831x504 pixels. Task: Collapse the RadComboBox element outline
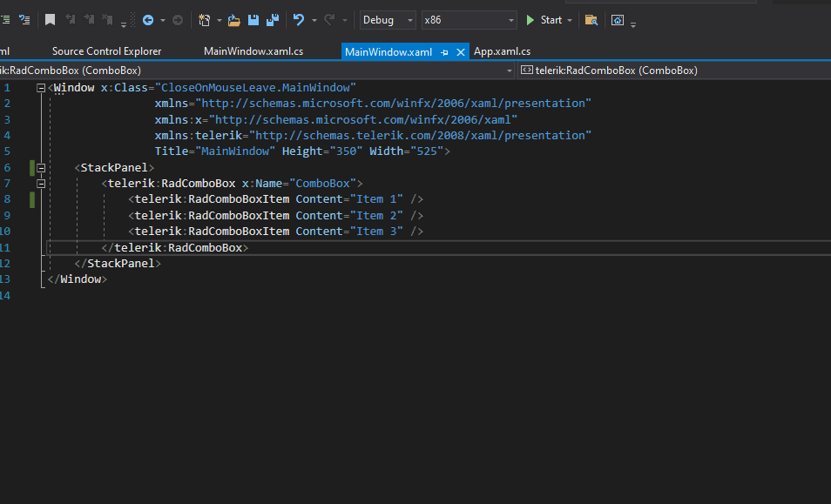pos(41,184)
